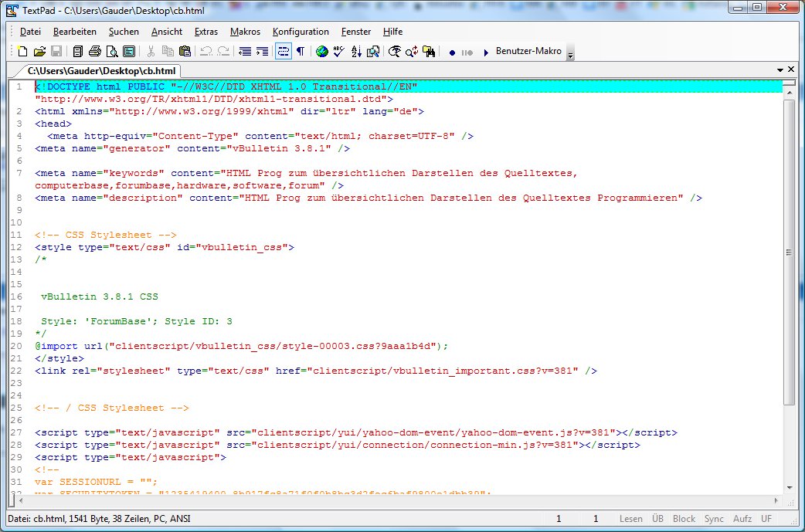Click the TextPad application icon in the title bar
Image resolution: width=805 pixels, height=532 pixels.
coord(12,10)
